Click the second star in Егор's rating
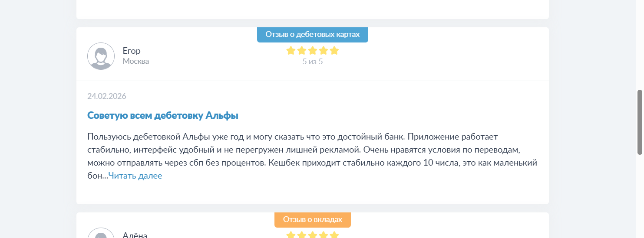 (x=302, y=51)
